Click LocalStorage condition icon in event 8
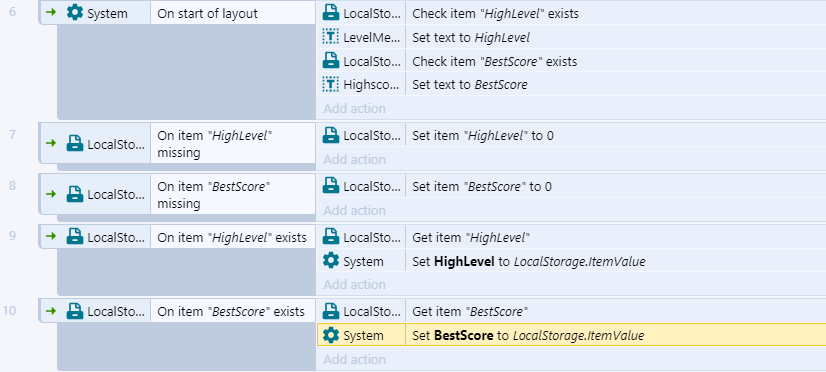The height and width of the screenshot is (372, 826). point(75,194)
